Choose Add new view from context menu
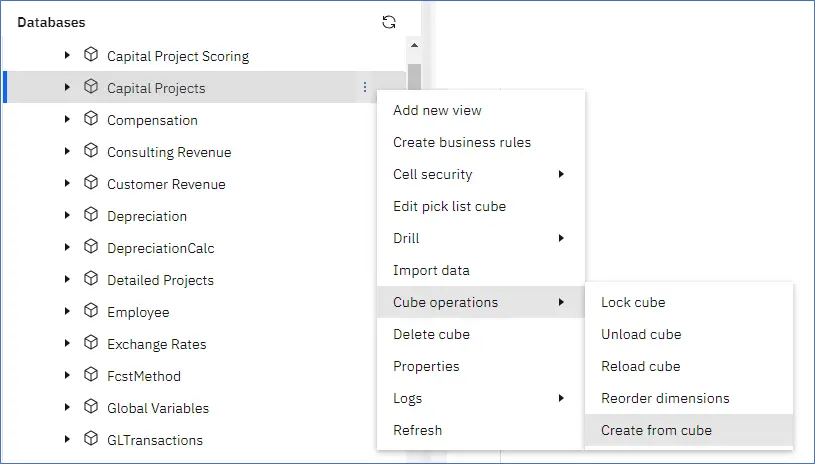 click(x=437, y=110)
